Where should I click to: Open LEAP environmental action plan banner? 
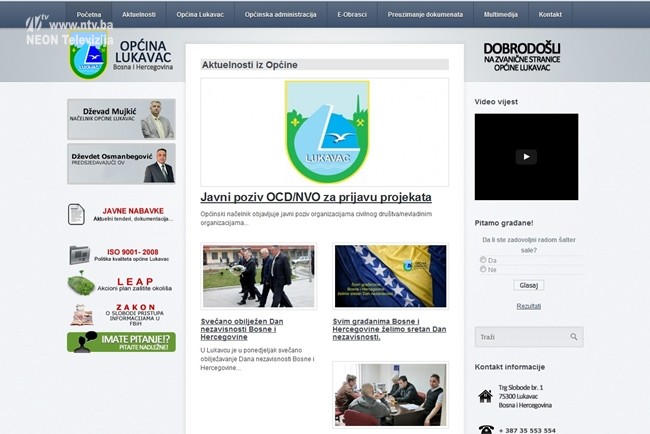(121, 285)
